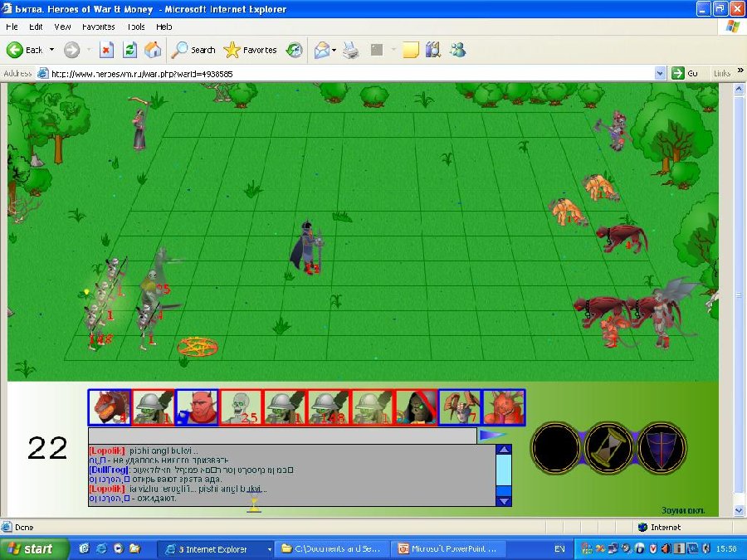Click the hourglass wait button

coord(609,448)
